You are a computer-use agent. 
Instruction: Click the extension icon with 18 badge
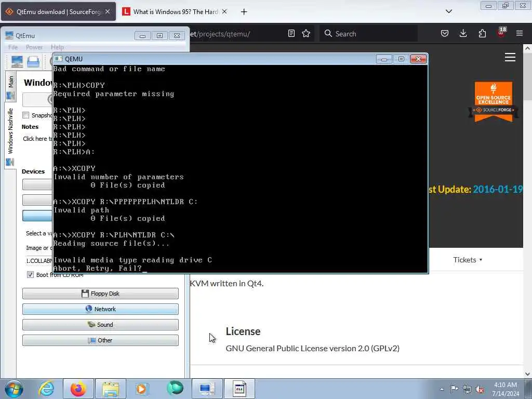(x=501, y=33)
